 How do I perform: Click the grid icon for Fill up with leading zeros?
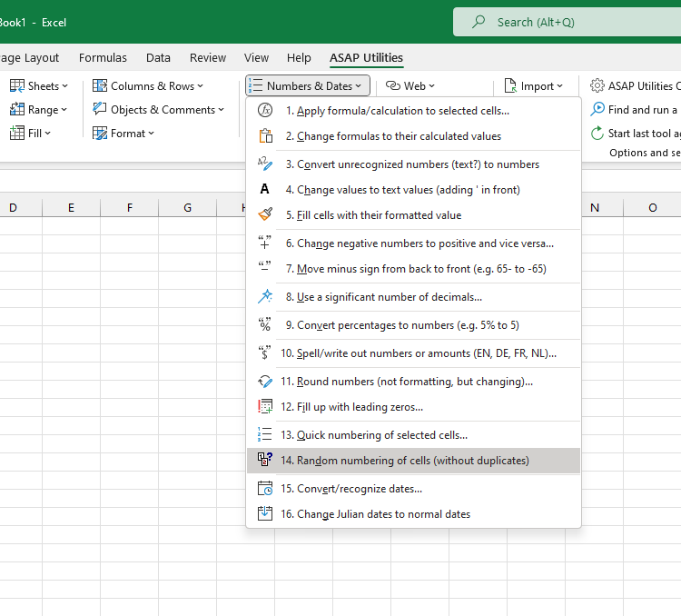click(x=265, y=406)
